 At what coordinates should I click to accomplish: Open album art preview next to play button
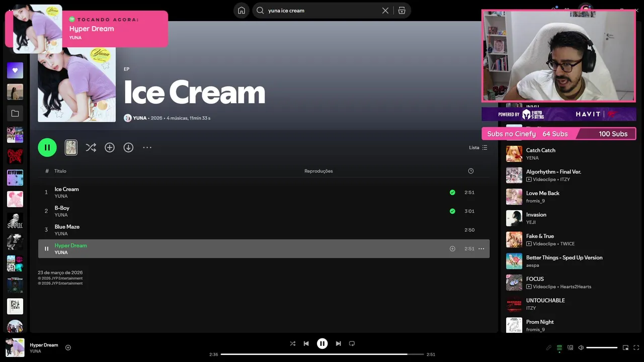coord(71,147)
